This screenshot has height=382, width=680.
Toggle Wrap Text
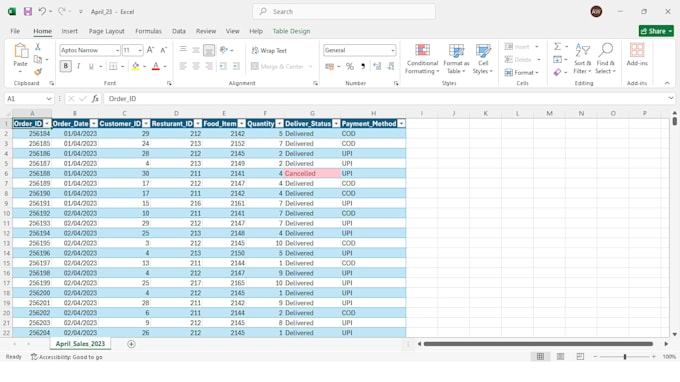coord(269,51)
